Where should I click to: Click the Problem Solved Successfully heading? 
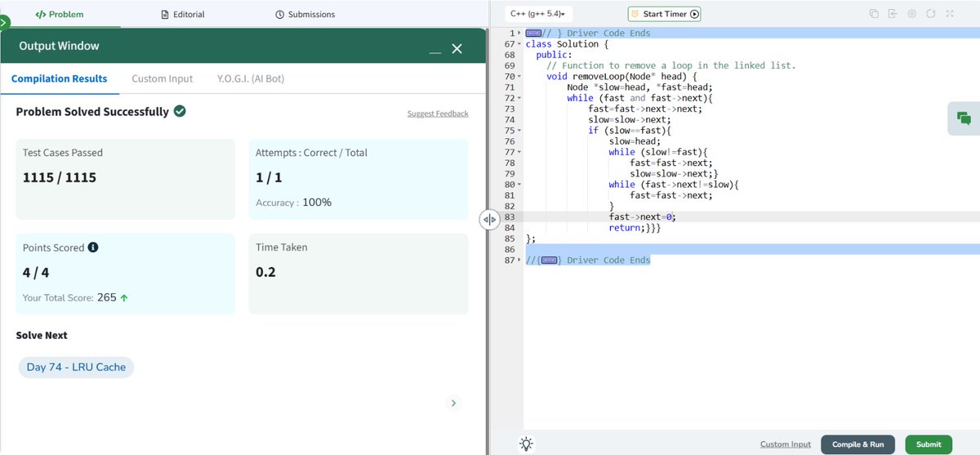(x=92, y=111)
